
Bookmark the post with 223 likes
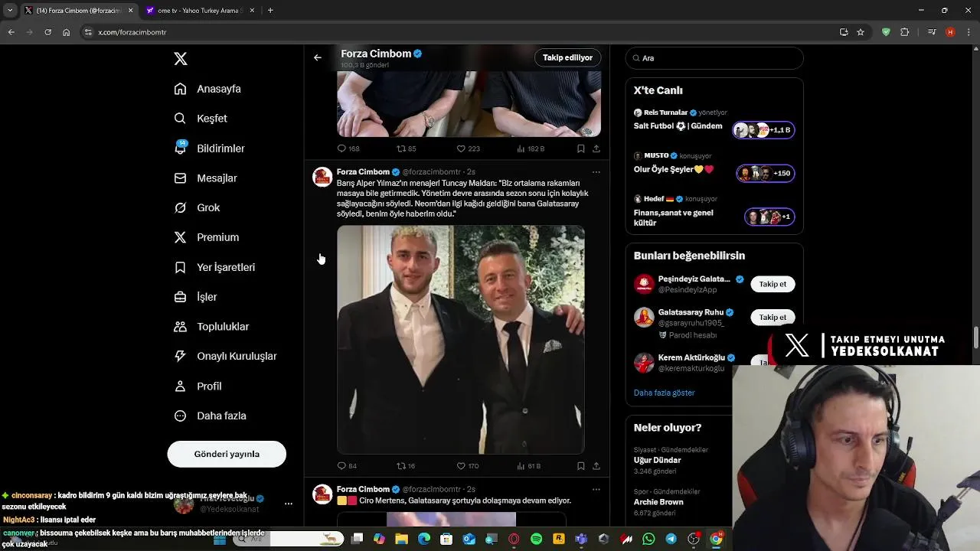tap(580, 148)
